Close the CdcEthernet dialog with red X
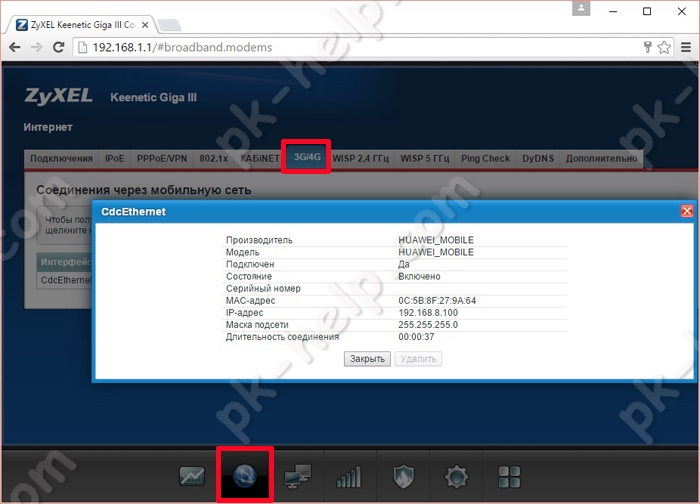Screen dimensions: 700x504 (687, 211)
